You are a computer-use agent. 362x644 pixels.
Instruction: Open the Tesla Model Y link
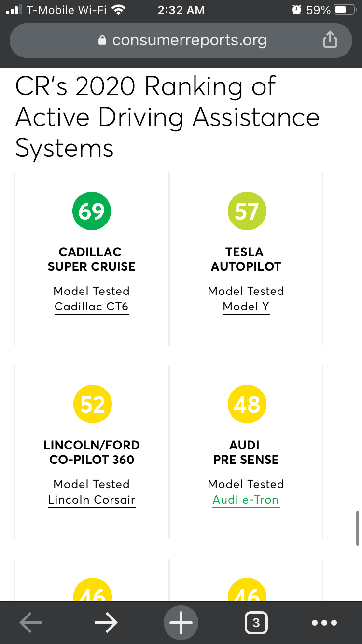point(246,307)
